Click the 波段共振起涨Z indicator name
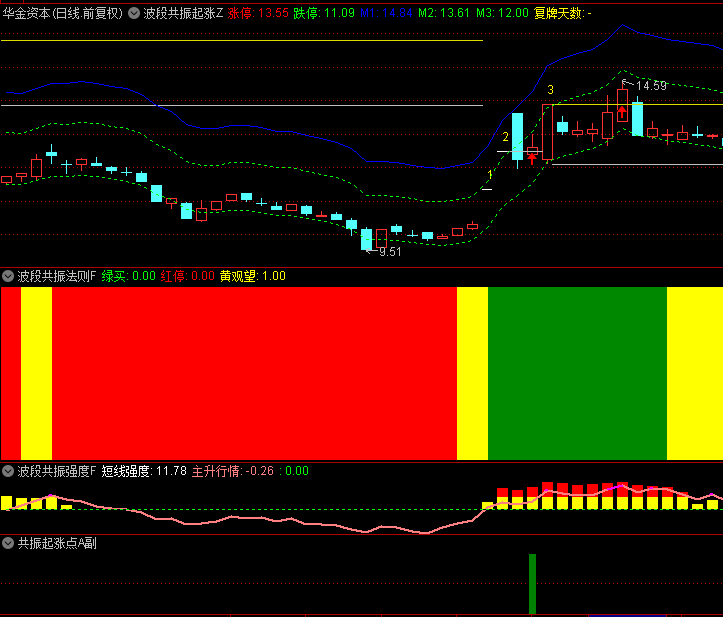The image size is (723, 617). (183, 13)
